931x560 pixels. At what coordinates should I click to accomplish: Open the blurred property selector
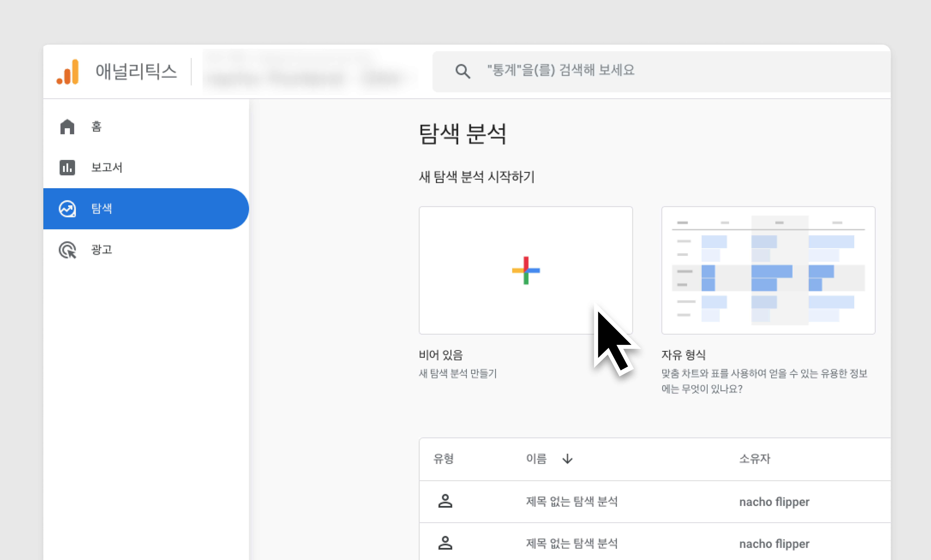coord(310,72)
